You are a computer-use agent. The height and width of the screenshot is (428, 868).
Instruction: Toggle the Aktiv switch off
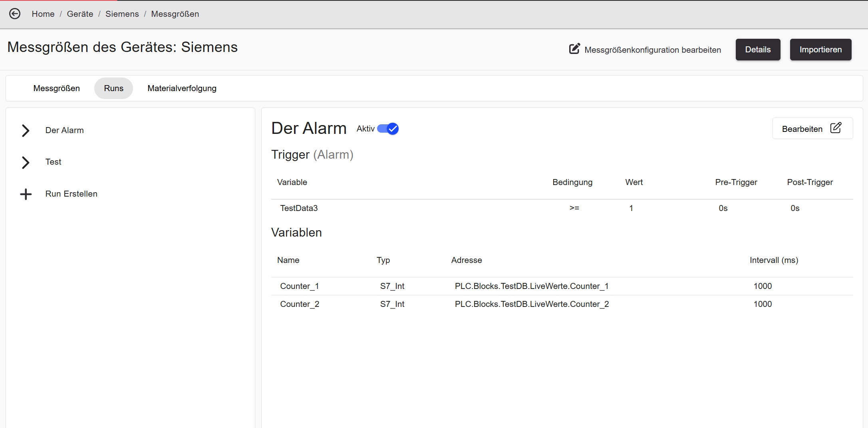coord(388,129)
